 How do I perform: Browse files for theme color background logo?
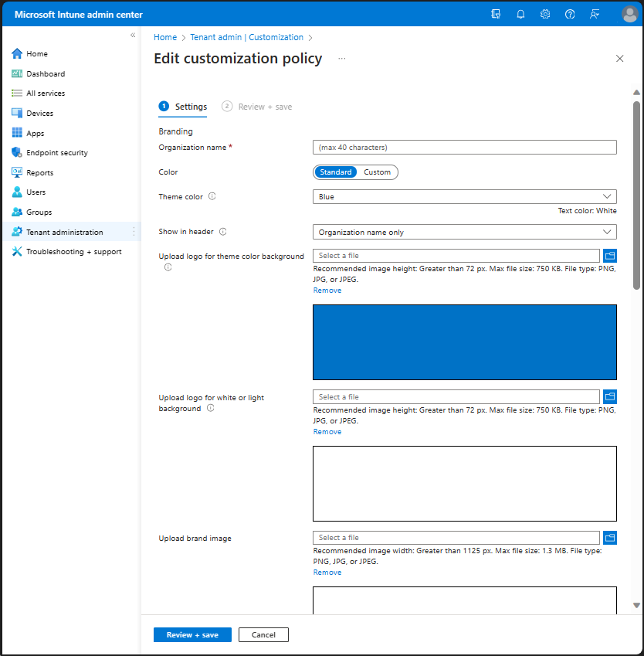610,255
